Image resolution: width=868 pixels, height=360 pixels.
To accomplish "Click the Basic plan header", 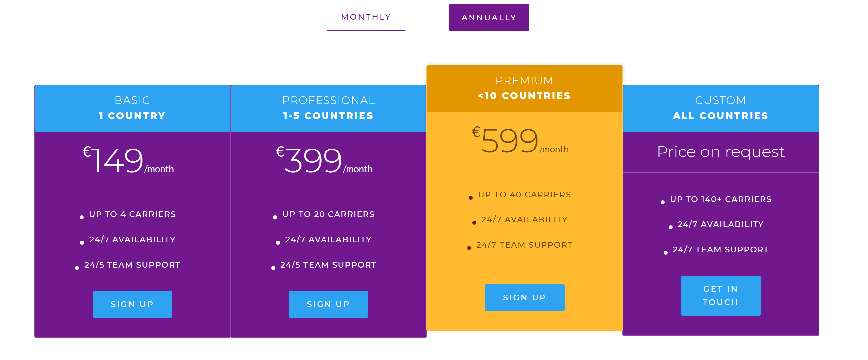I will pos(132,108).
